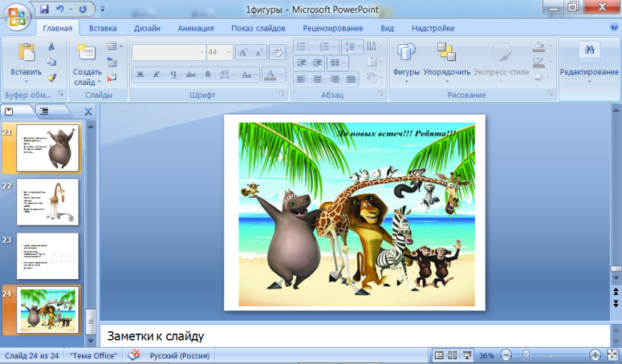Open character spacing AV dropdown
This screenshot has height=364, width=622.
[x=228, y=74]
